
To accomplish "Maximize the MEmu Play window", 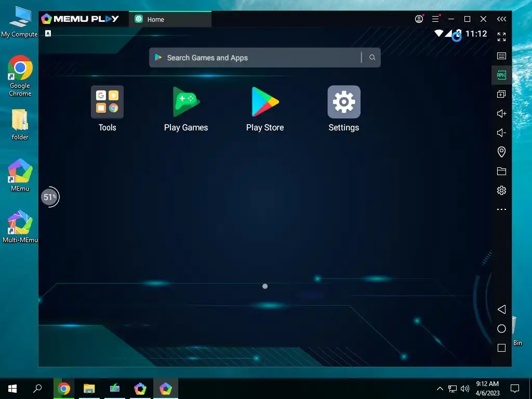I will tap(467, 19).
